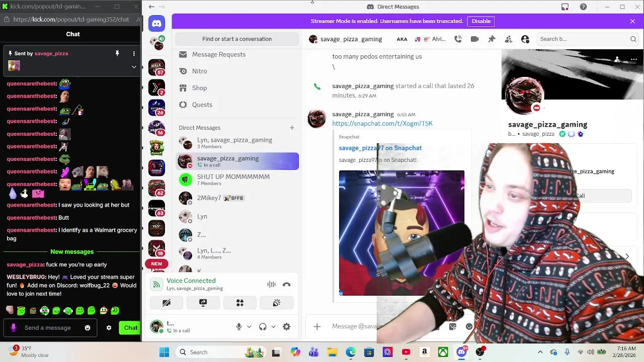Open Microsoft Edge from taskbar

pyautogui.click(x=351, y=352)
